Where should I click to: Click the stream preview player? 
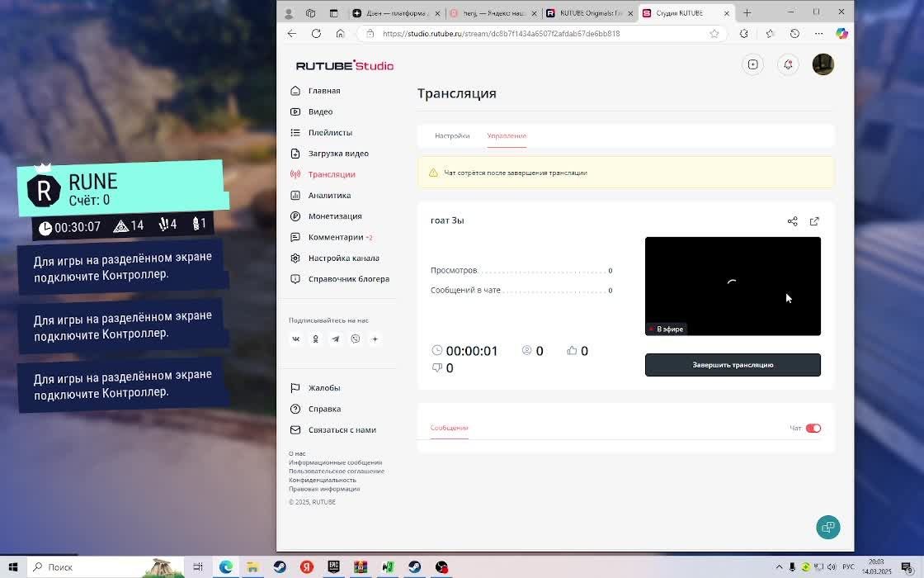click(x=733, y=286)
